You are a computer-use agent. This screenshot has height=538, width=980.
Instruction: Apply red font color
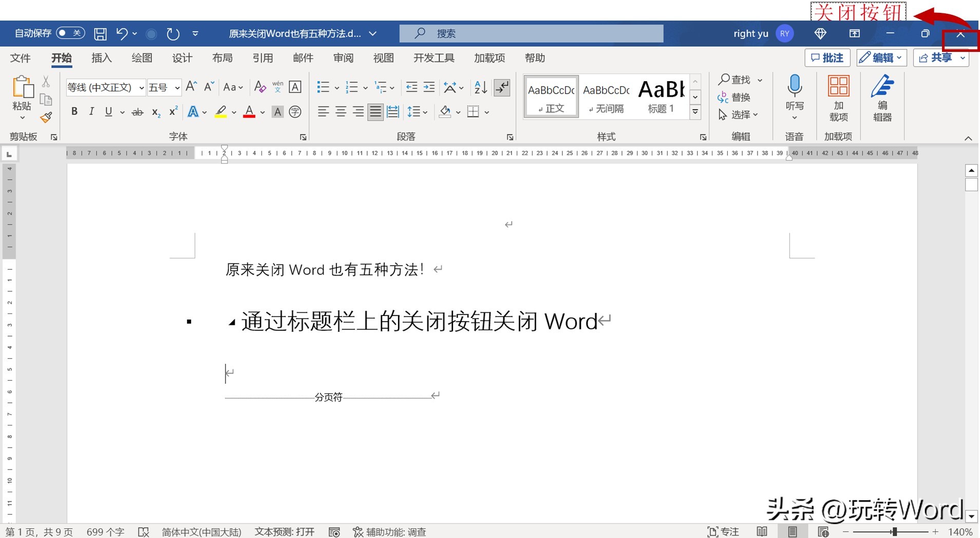pyautogui.click(x=249, y=112)
